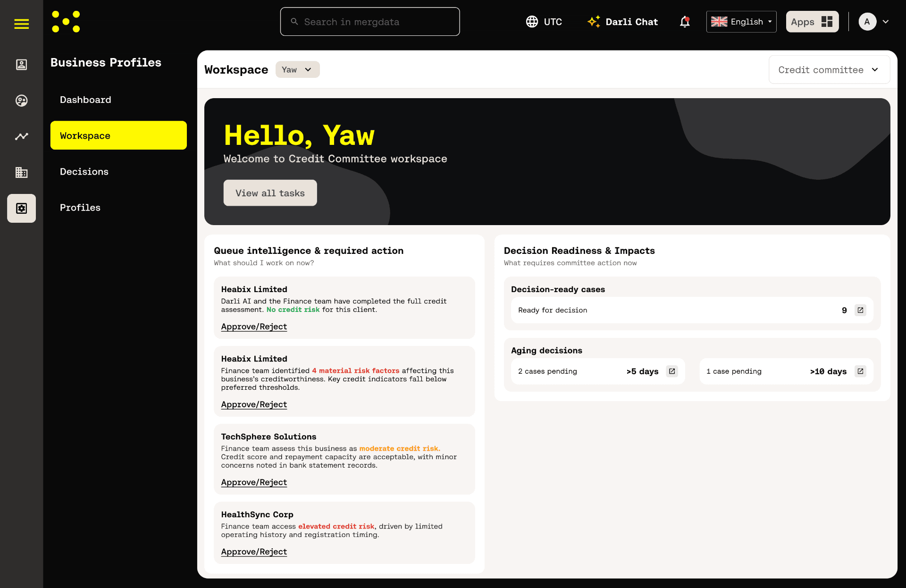Click Approve/Reject for TechSphere Solutions
This screenshot has height=588, width=906.
(x=254, y=482)
